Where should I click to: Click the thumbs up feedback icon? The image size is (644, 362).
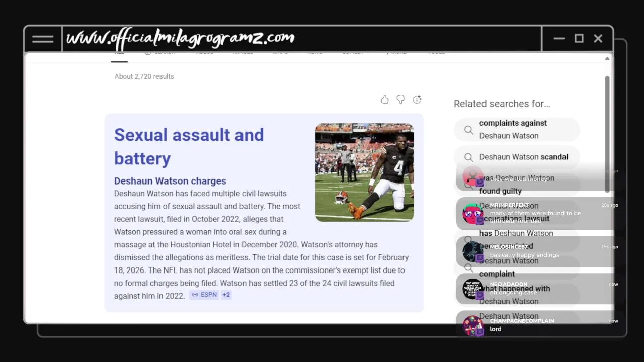click(x=385, y=99)
